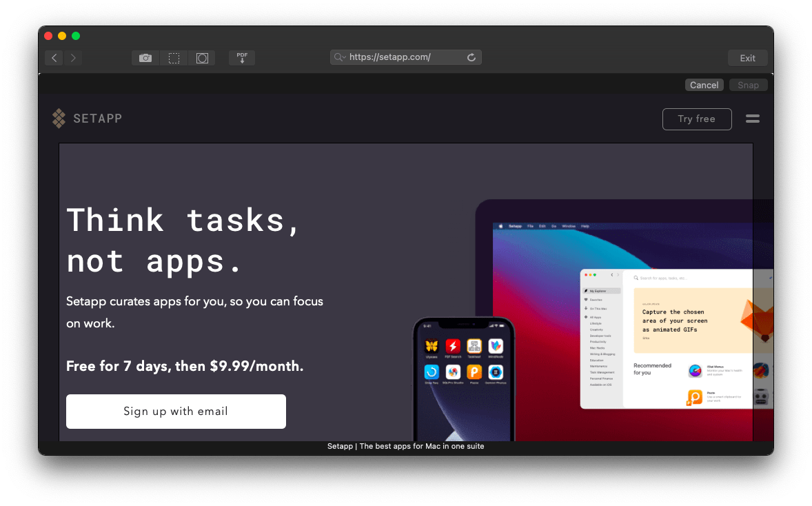Click the orange Paste app icon on the phone
The height and width of the screenshot is (506, 812).
[474, 372]
